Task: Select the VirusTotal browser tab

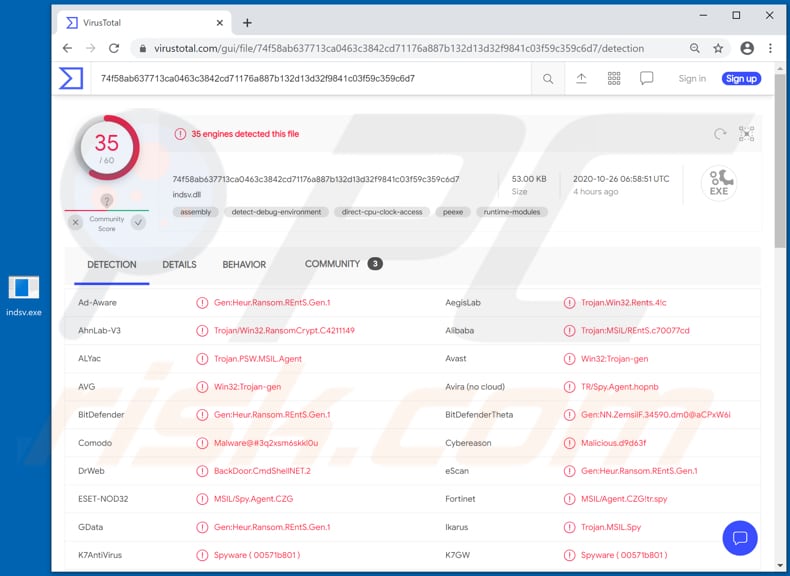Action: coord(144,23)
